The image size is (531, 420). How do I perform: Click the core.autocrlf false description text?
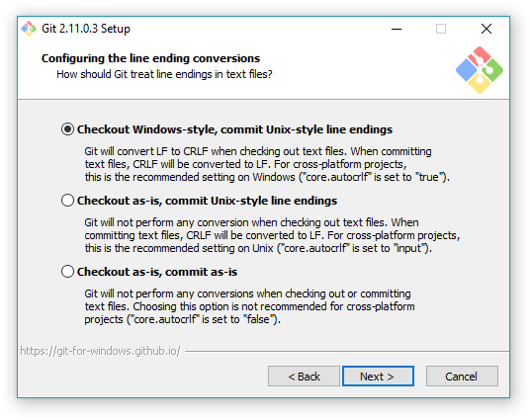tap(249, 306)
